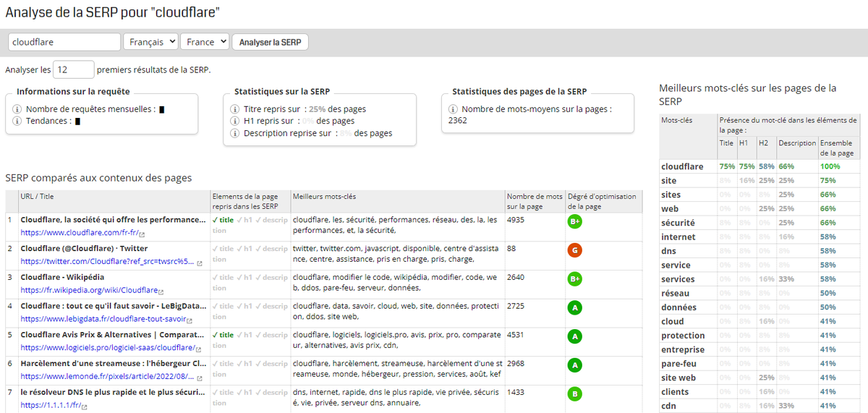
Task: Click keyword 'cdn' in the right-hand keywords table
Action: [668, 406]
